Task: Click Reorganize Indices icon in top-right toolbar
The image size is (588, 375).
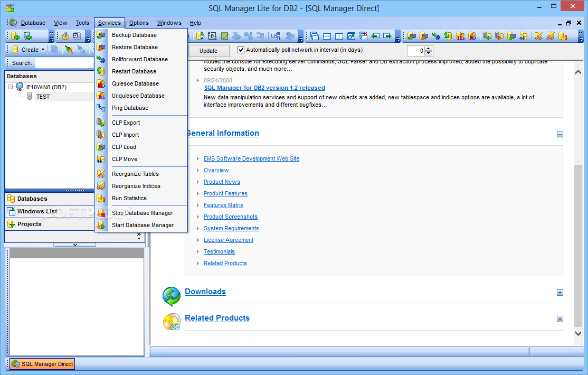Action: [551, 36]
